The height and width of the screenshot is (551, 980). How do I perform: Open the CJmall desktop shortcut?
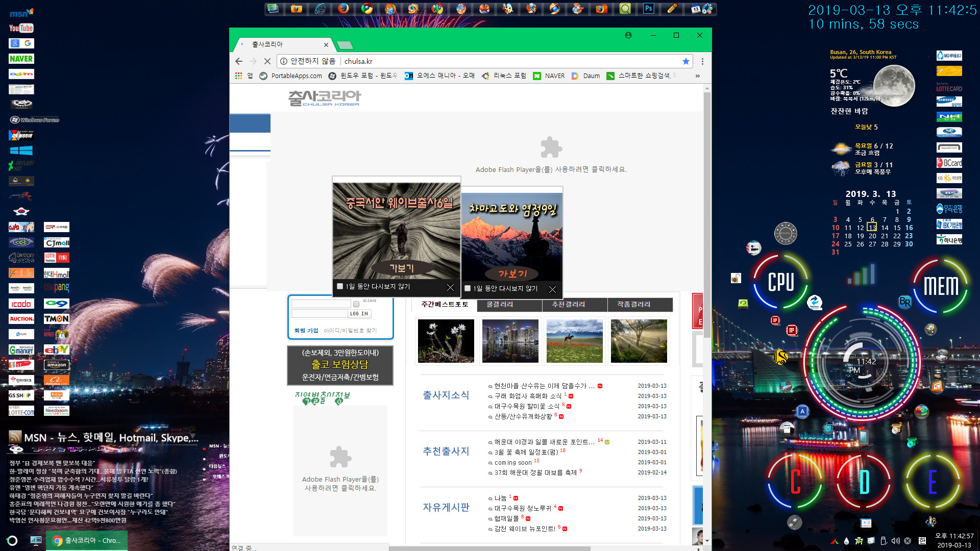56,242
